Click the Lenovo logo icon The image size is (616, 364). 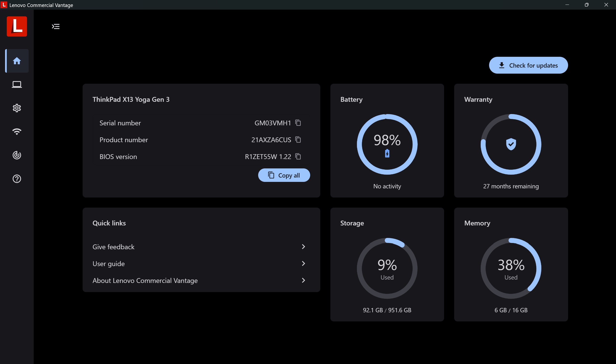pos(17,26)
